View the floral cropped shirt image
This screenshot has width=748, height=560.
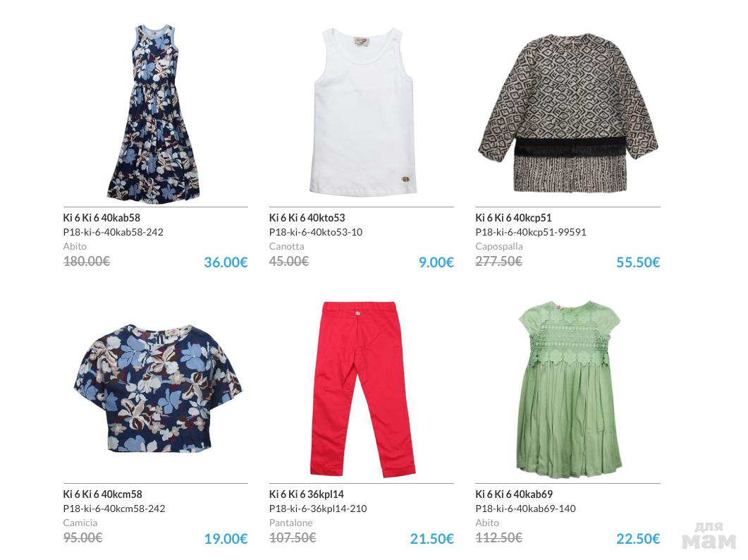pos(158,388)
